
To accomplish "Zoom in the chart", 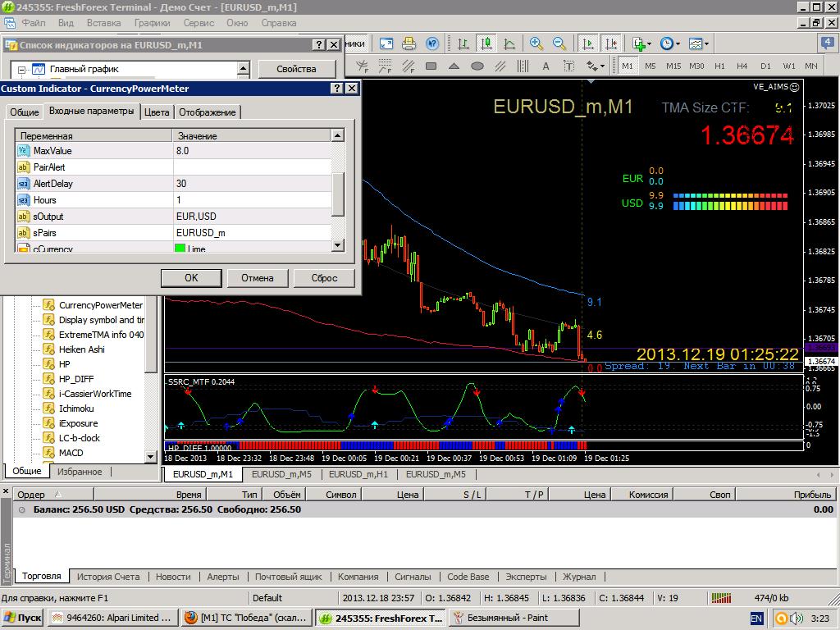I will (536, 44).
